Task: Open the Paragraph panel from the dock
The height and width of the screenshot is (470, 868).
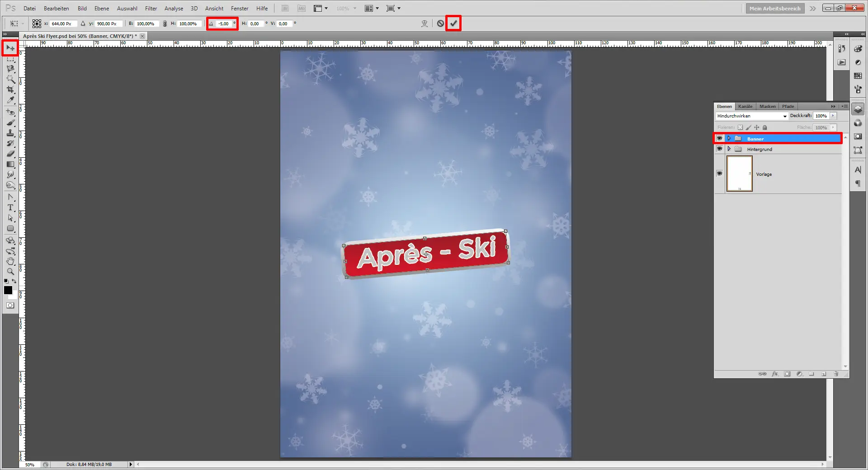Action: click(858, 183)
